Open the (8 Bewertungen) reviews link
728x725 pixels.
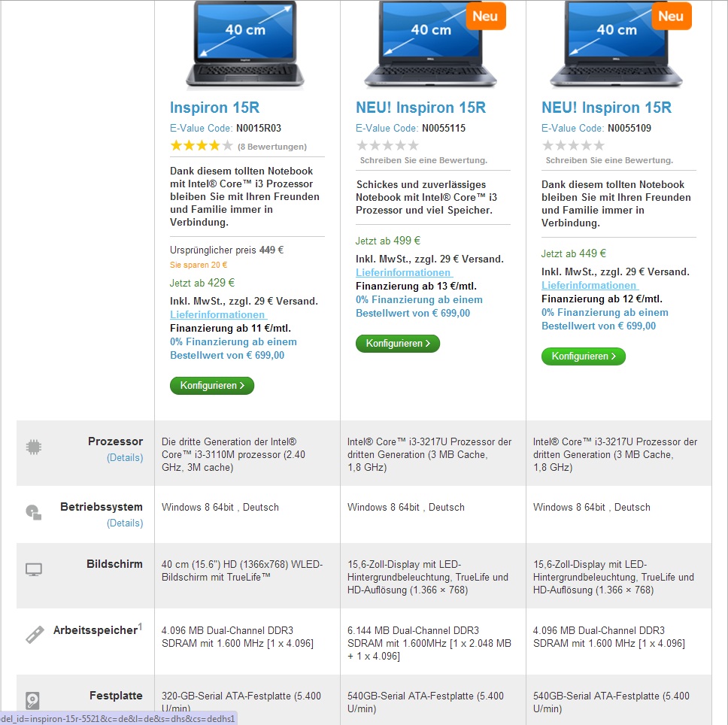(272, 147)
